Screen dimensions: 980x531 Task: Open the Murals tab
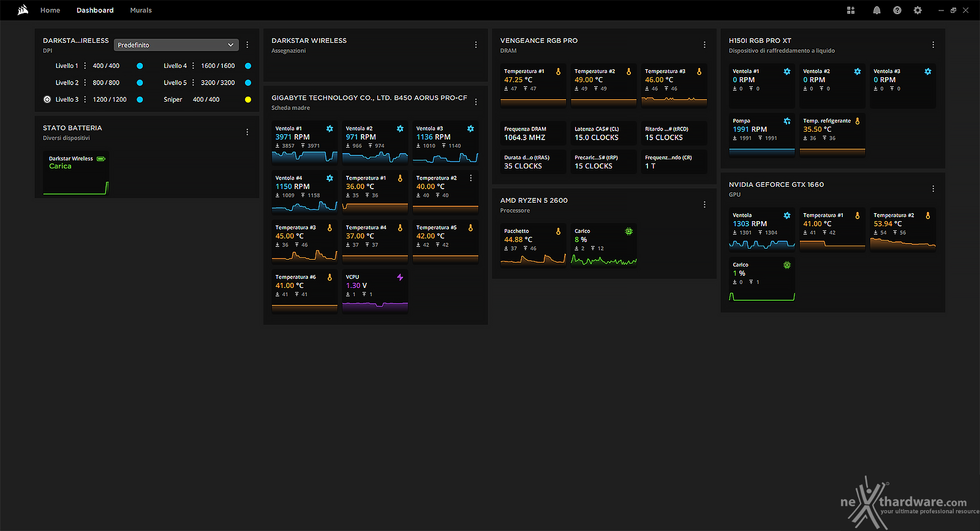point(141,10)
